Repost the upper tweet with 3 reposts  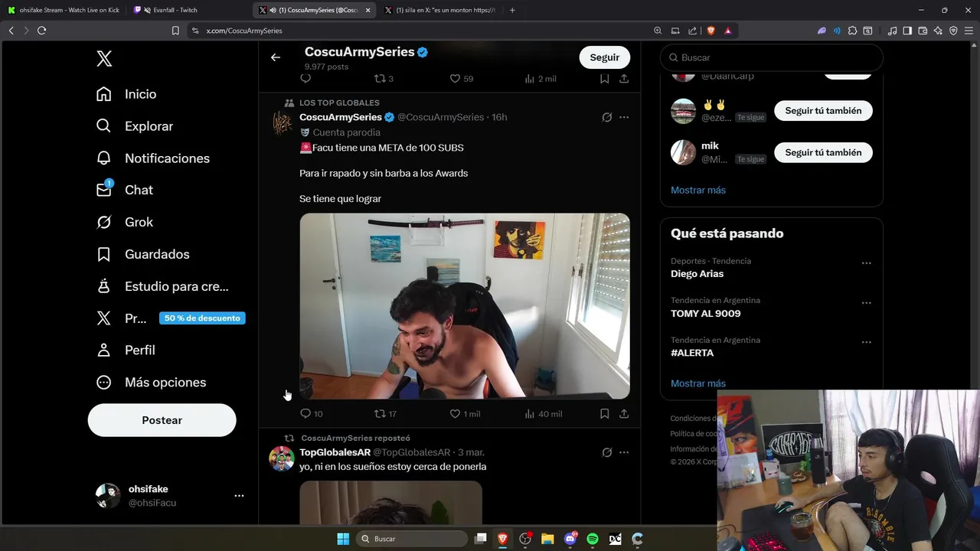380,78
